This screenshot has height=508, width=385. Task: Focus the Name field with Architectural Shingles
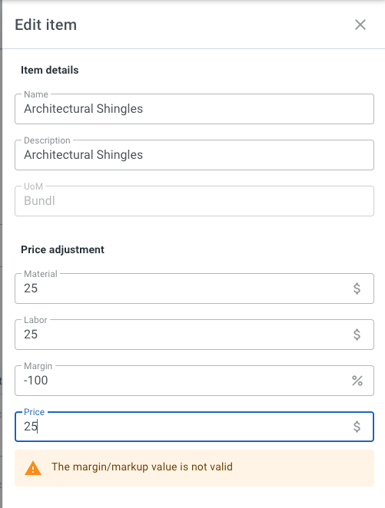pos(194,109)
